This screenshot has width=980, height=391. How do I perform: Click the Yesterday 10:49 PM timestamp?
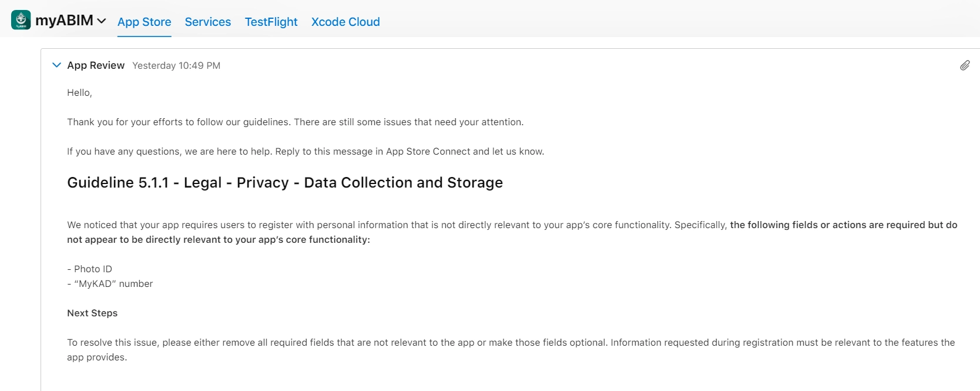(x=176, y=65)
